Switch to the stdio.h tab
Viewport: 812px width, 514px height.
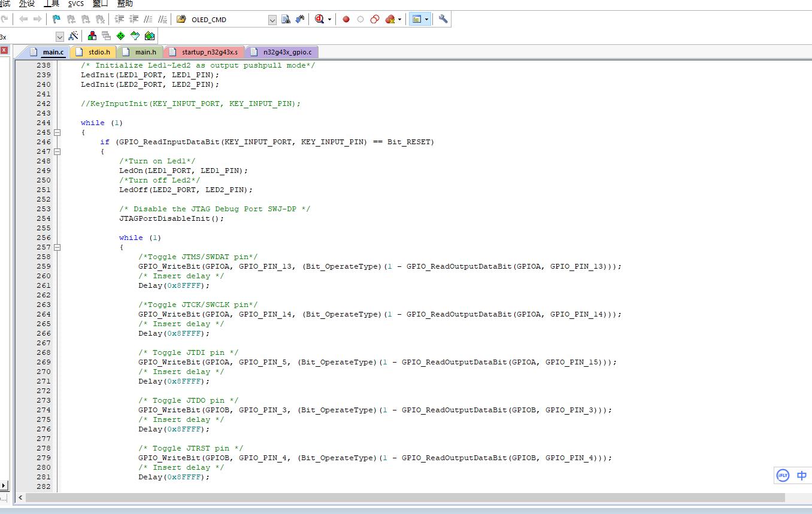pyautogui.click(x=93, y=52)
